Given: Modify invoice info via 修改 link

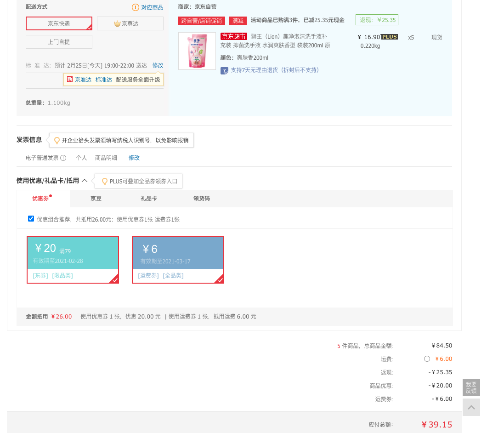Looking at the screenshot, I should (x=134, y=158).
